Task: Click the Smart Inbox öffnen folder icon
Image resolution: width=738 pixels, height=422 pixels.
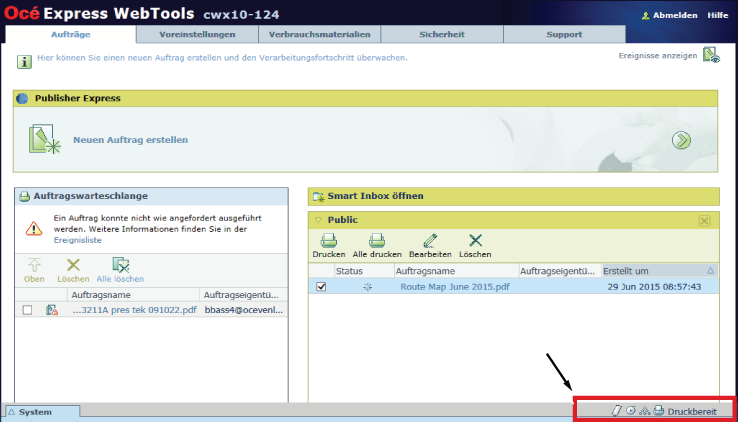Action: pos(319,197)
